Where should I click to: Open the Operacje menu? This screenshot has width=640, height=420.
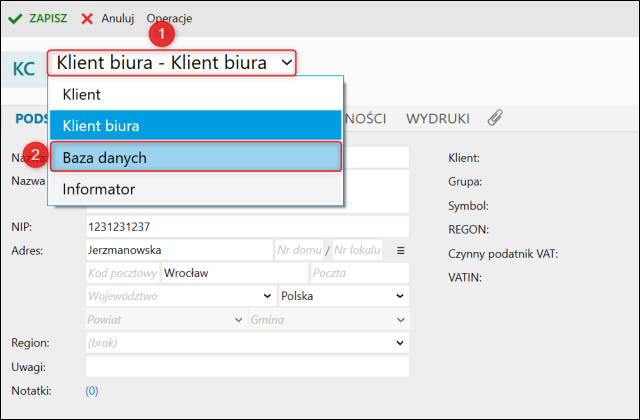tap(169, 18)
